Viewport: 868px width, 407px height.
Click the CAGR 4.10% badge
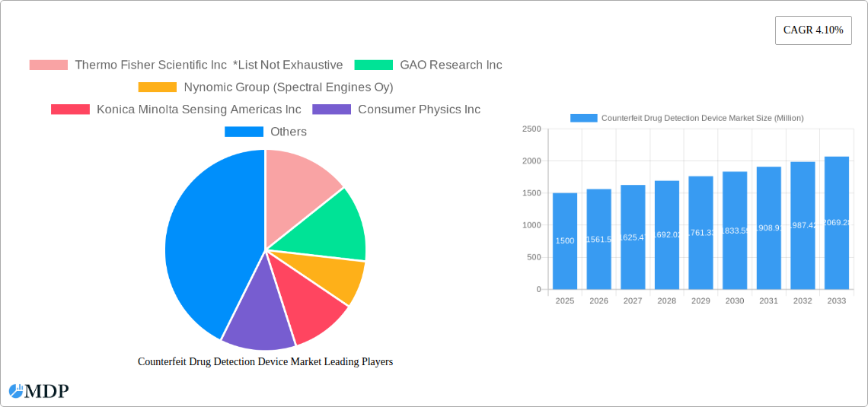click(x=813, y=30)
